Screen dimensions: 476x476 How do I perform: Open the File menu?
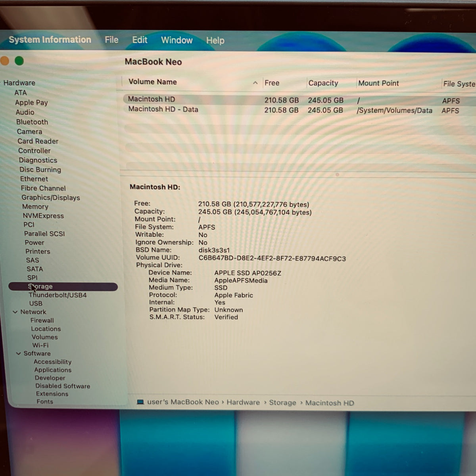click(x=111, y=40)
